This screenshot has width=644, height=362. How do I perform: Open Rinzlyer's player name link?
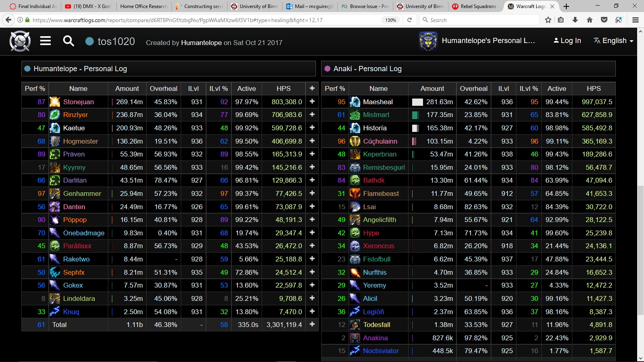(75, 115)
